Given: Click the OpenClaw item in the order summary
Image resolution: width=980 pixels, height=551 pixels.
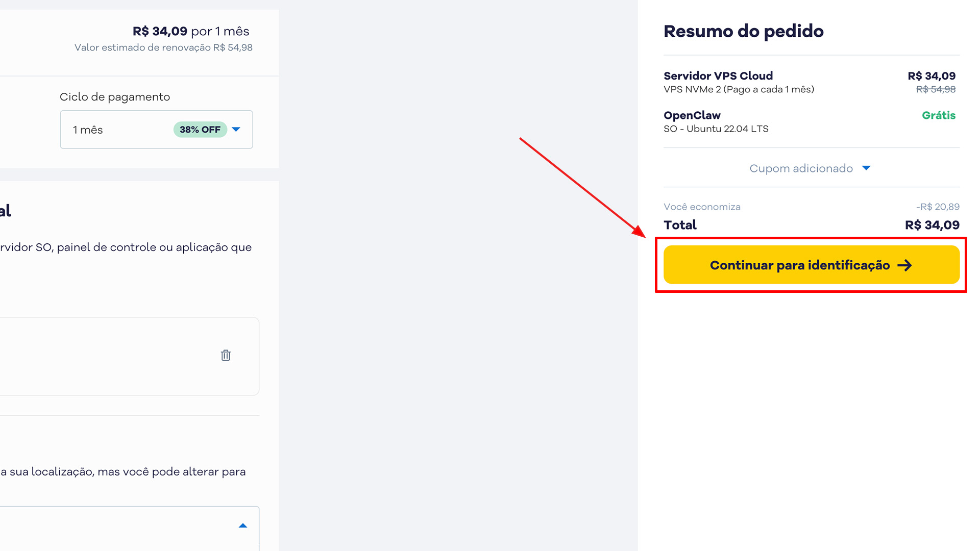Looking at the screenshot, I should point(692,115).
